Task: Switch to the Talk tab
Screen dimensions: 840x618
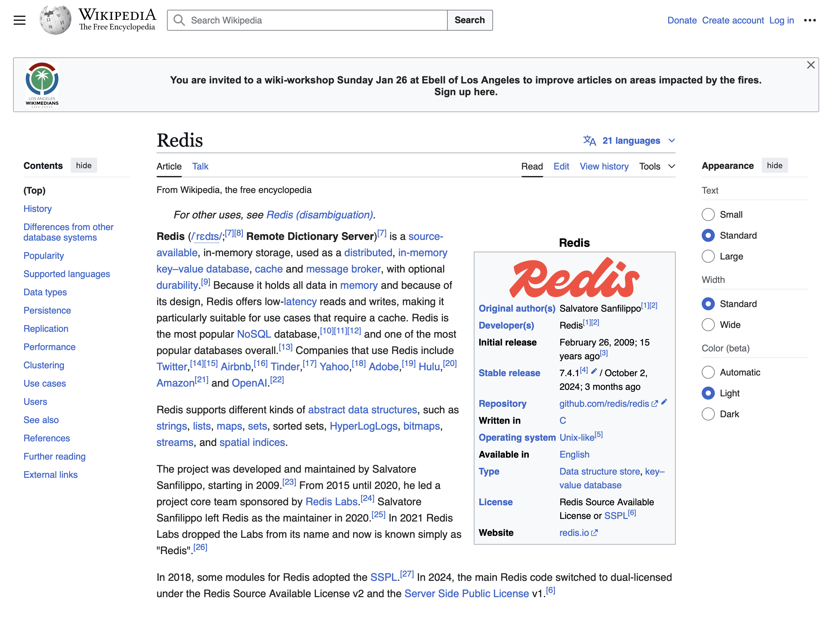Action: click(x=200, y=167)
